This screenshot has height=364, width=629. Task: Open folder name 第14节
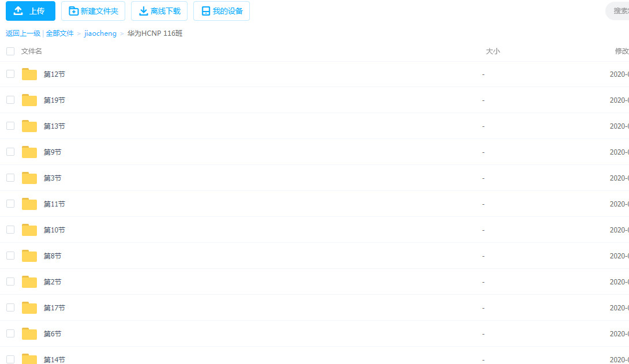click(x=54, y=359)
